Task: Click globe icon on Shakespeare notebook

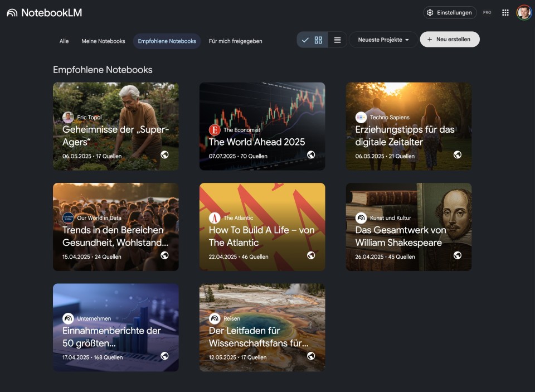Action: point(457,255)
